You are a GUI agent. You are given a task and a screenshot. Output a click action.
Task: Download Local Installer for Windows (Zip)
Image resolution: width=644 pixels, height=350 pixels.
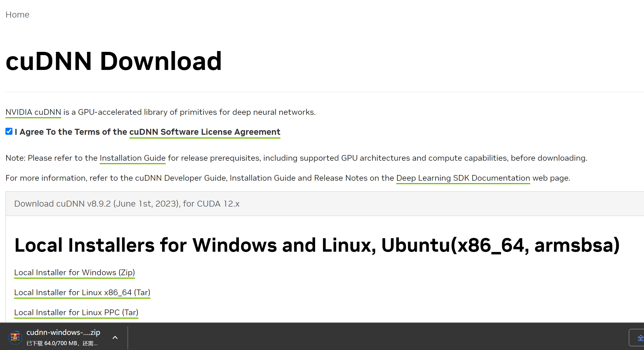[x=74, y=272]
